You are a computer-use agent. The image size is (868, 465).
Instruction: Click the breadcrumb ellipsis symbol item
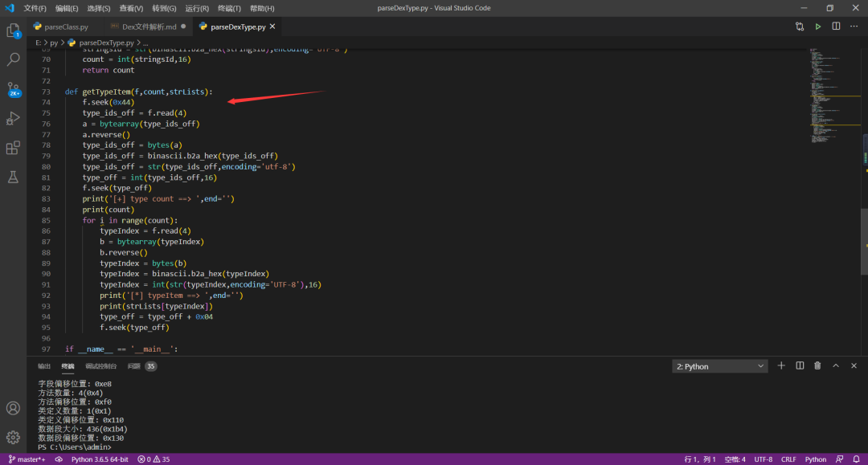tap(146, 43)
